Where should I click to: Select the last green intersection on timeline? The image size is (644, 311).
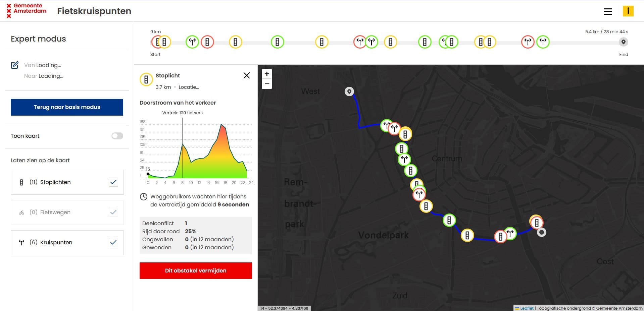tap(543, 42)
